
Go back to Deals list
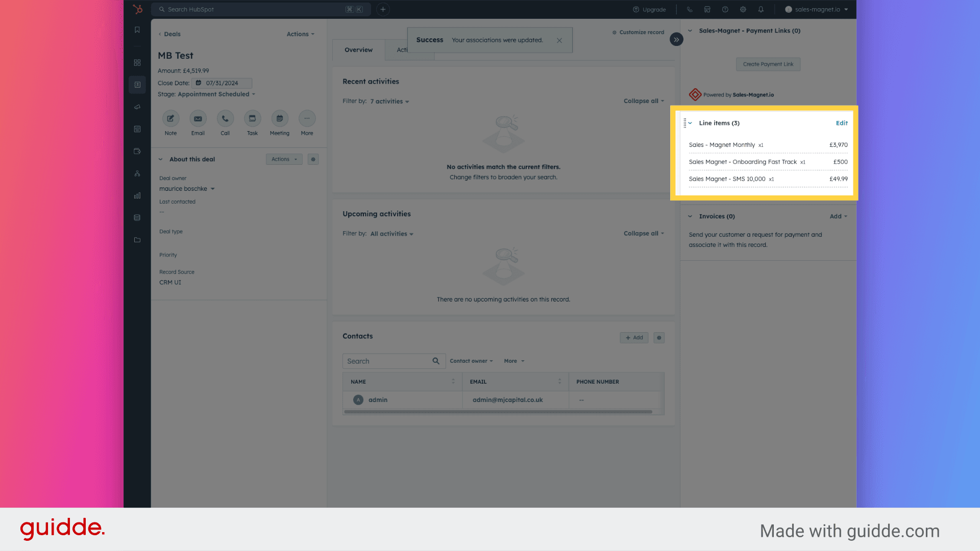click(169, 34)
